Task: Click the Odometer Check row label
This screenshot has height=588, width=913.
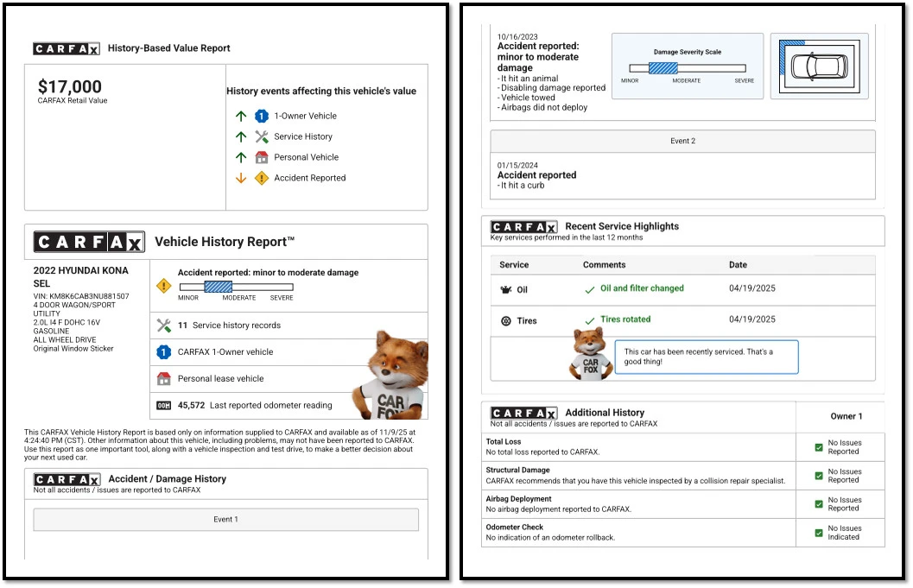Action: click(x=515, y=528)
